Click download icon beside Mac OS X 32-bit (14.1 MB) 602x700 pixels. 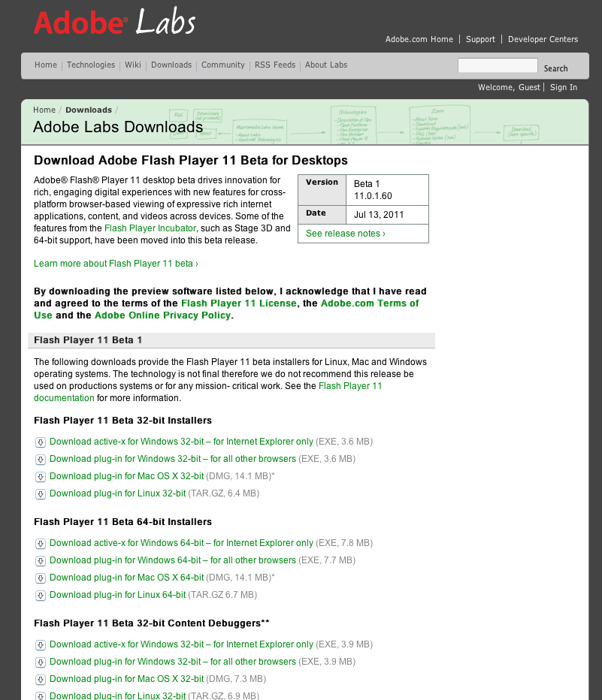coord(40,477)
